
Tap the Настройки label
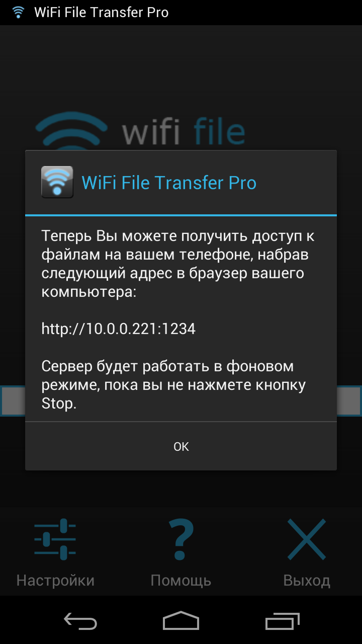pyautogui.click(x=55, y=580)
